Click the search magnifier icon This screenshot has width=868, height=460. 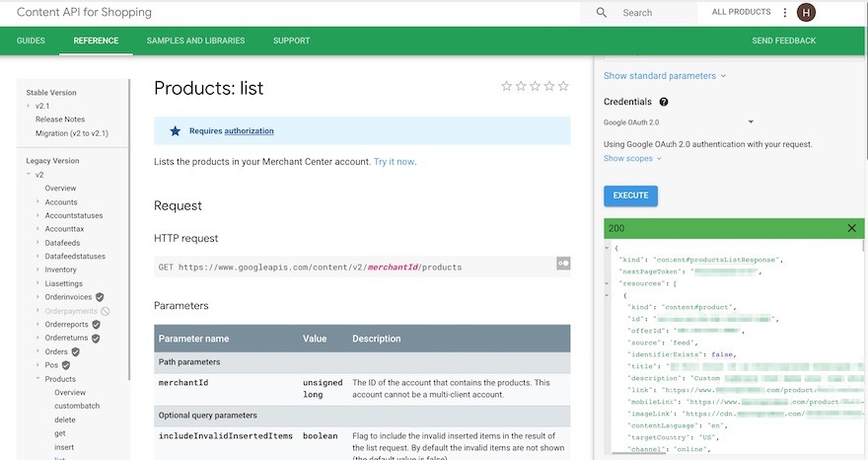click(x=601, y=12)
